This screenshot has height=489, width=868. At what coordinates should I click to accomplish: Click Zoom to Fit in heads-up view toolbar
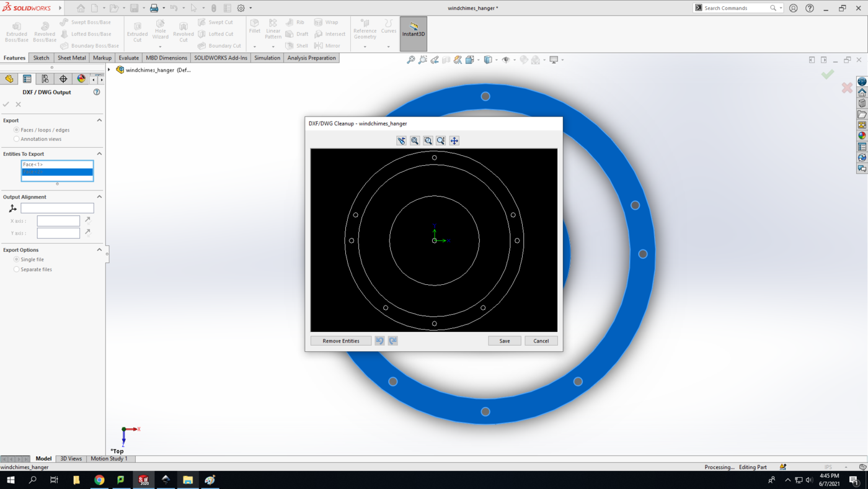coord(410,60)
